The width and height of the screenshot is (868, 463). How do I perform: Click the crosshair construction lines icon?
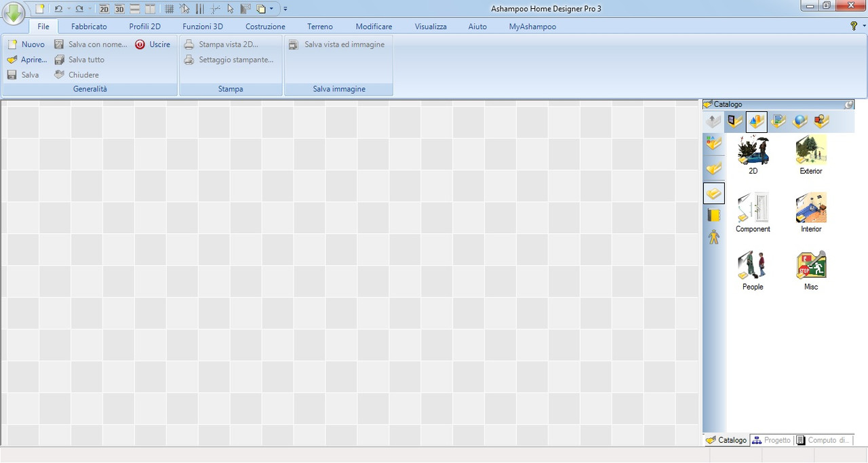(215, 9)
